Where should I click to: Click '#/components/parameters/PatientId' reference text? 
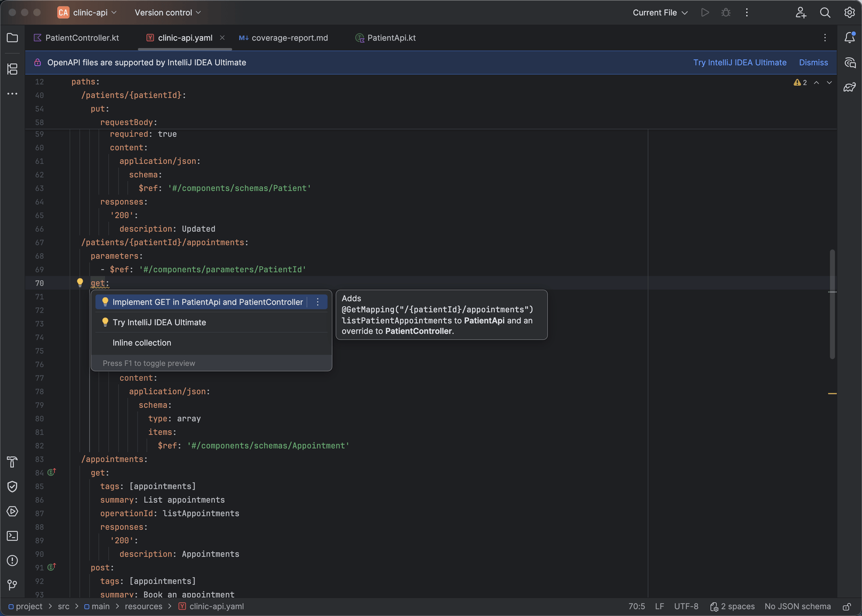click(x=223, y=269)
